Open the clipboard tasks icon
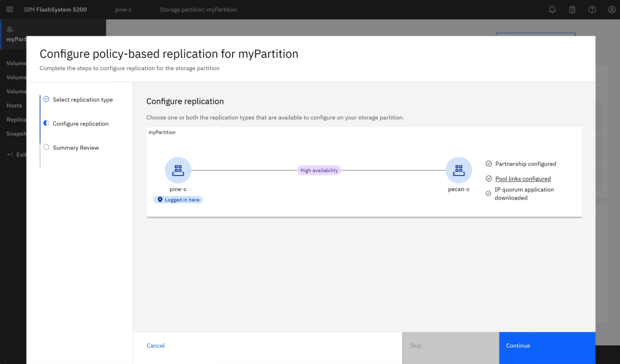The image size is (620, 364). coord(572,10)
